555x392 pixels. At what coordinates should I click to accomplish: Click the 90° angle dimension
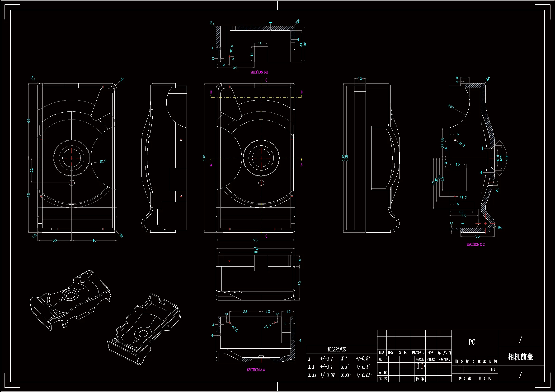click(x=507, y=158)
